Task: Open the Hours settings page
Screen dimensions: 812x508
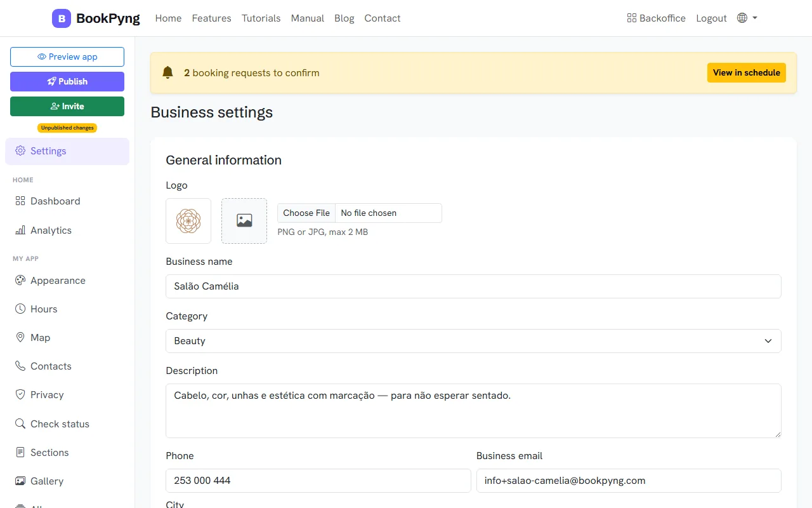Action: 67,309
